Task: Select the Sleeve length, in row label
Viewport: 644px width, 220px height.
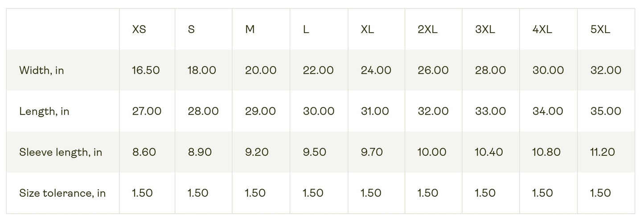Action: click(x=61, y=152)
